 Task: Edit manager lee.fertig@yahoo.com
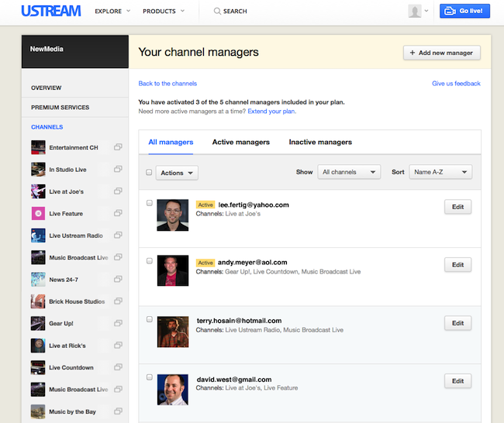click(x=457, y=207)
